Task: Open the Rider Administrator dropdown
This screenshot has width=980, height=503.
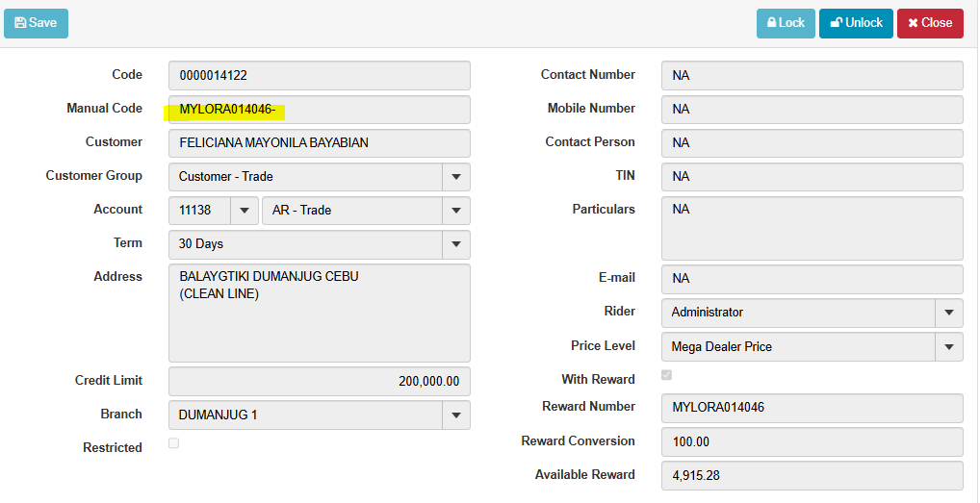Action: 948,313
